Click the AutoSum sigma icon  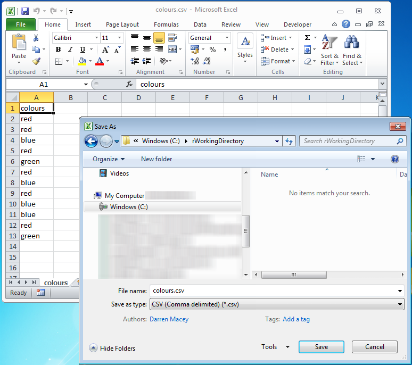coord(308,38)
